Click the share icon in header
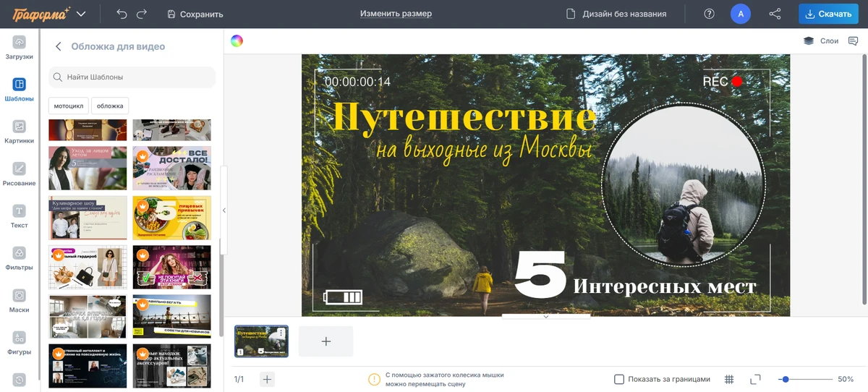 point(775,14)
